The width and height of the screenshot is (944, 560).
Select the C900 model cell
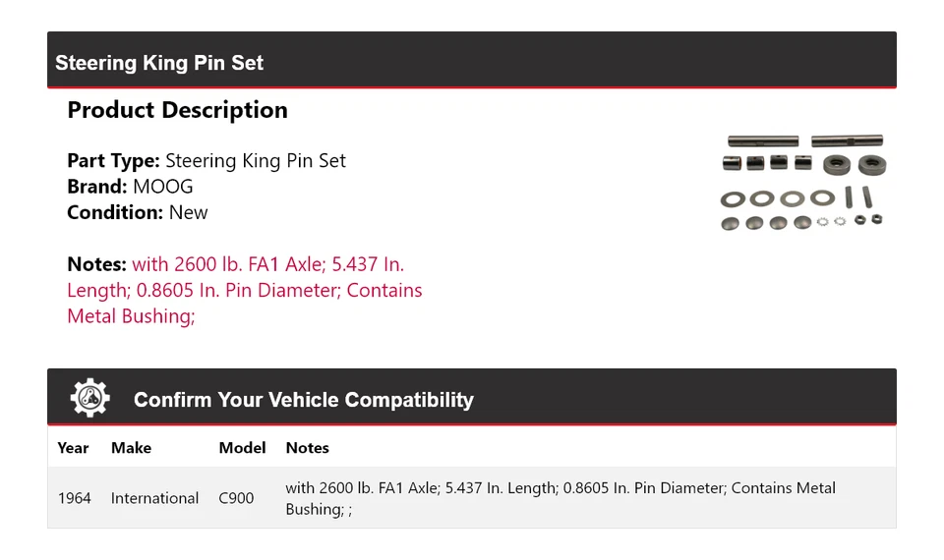[236, 498]
